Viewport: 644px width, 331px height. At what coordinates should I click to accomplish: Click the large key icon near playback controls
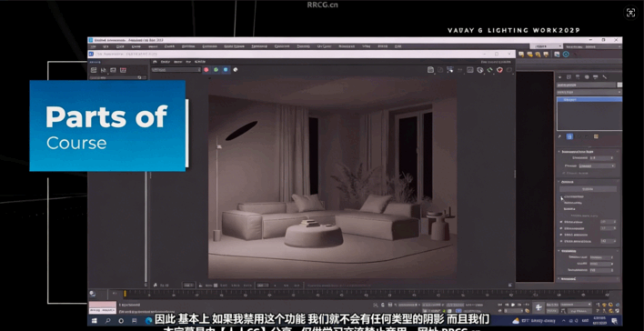pyautogui.click(x=538, y=307)
